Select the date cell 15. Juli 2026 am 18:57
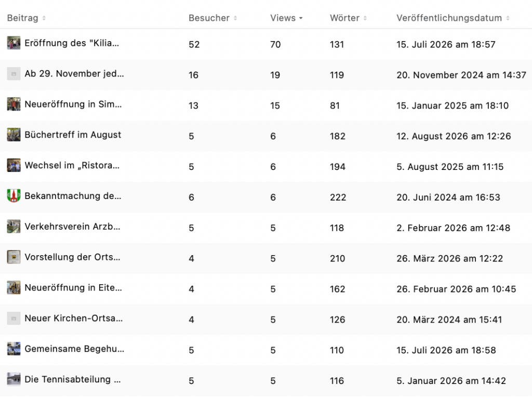 (x=446, y=45)
